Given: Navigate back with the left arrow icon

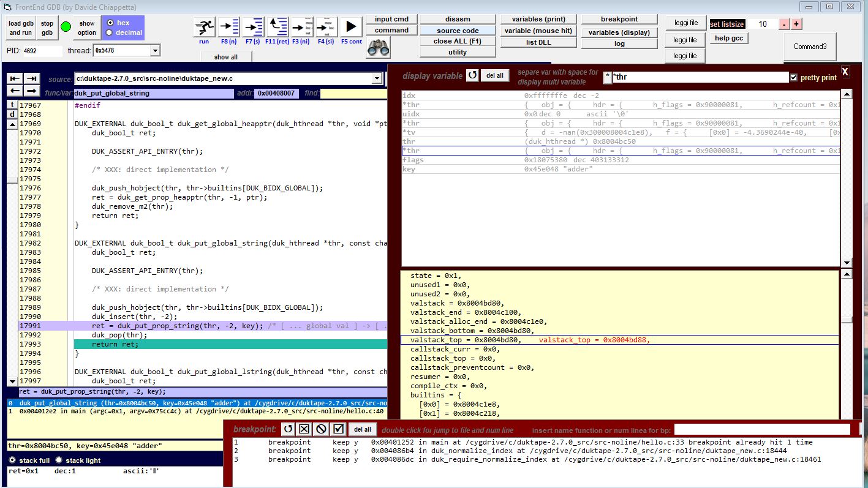Looking at the screenshot, I should (15, 91).
